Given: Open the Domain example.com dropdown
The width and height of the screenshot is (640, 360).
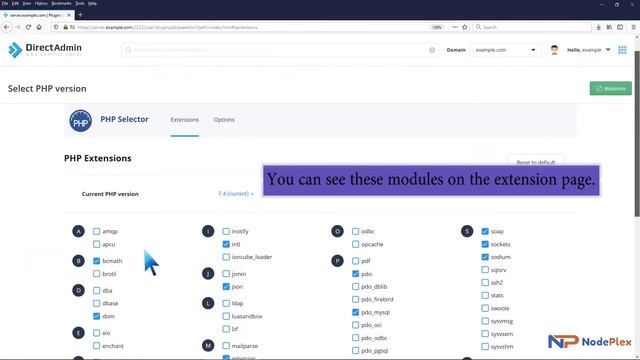Looking at the screenshot, I should pos(505,50).
